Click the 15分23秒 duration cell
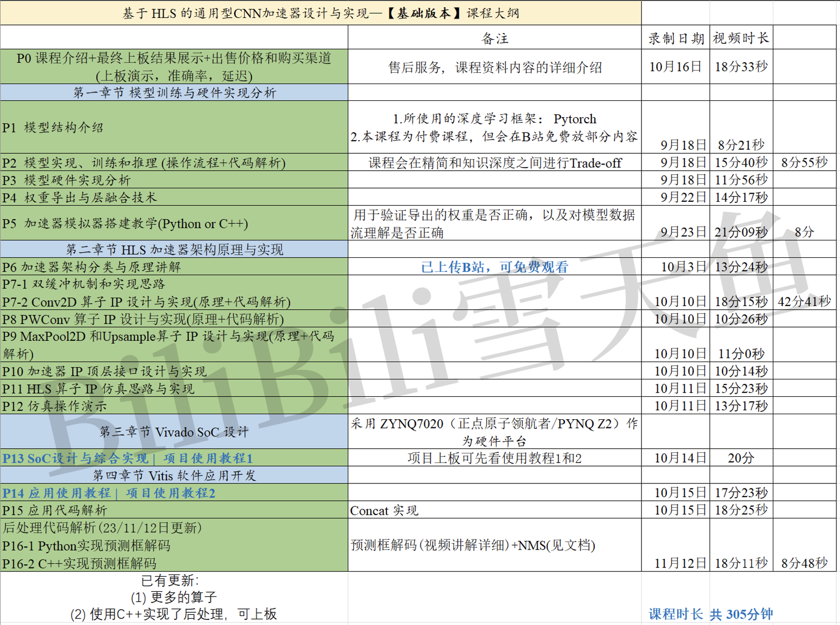Screen dimensions: 840x625 (741, 388)
